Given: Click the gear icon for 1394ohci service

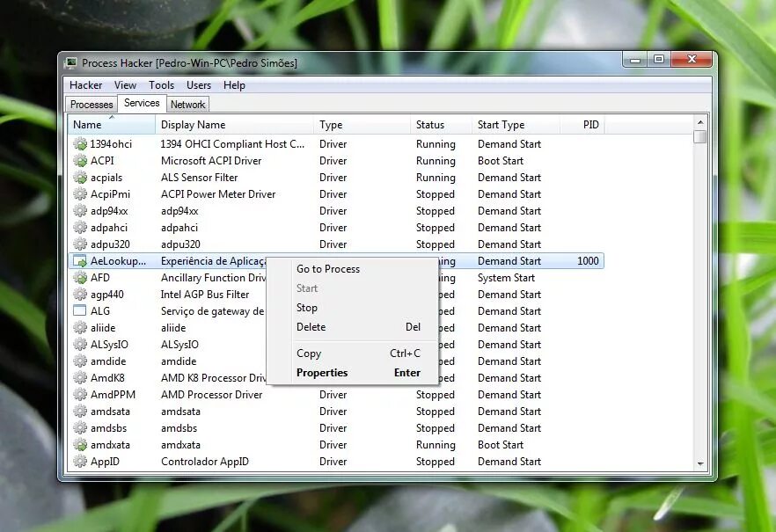Looking at the screenshot, I should click(80, 144).
